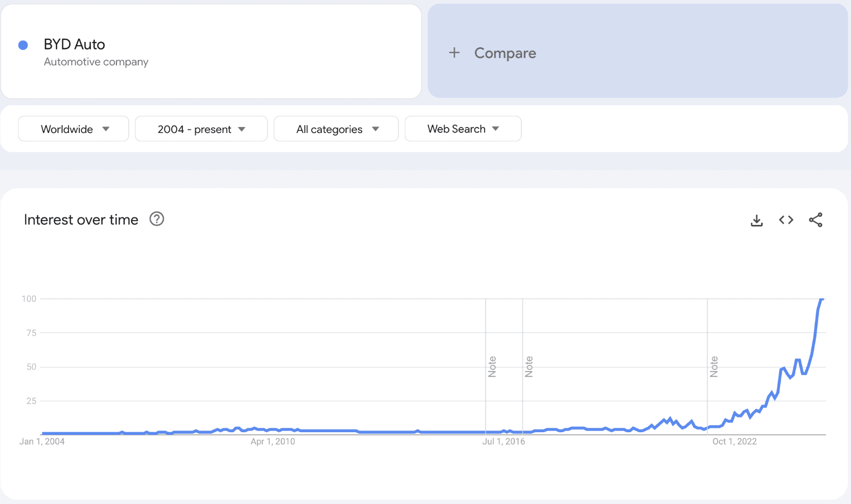Open the Note near Oct 2022
851x504 pixels.
pyautogui.click(x=714, y=367)
